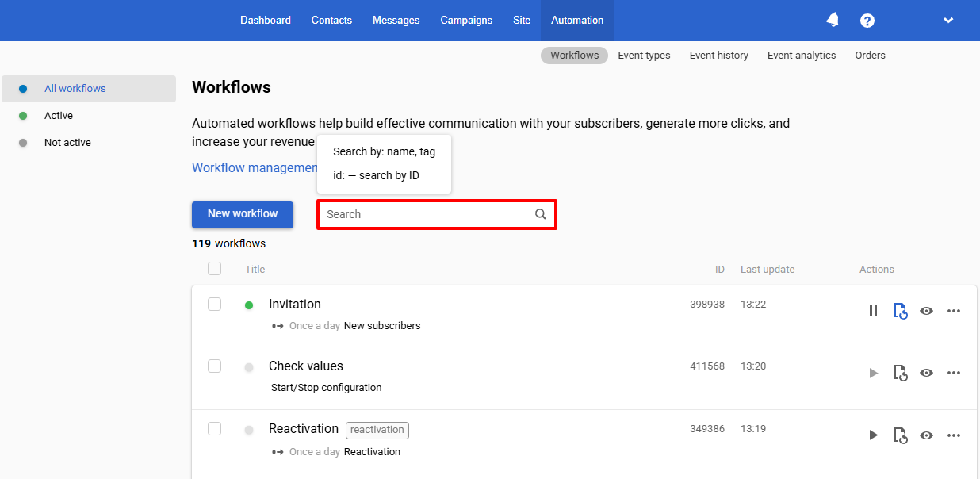Viewport: 980px width, 479px height.
Task: Click the ID column header
Action: [x=720, y=270]
